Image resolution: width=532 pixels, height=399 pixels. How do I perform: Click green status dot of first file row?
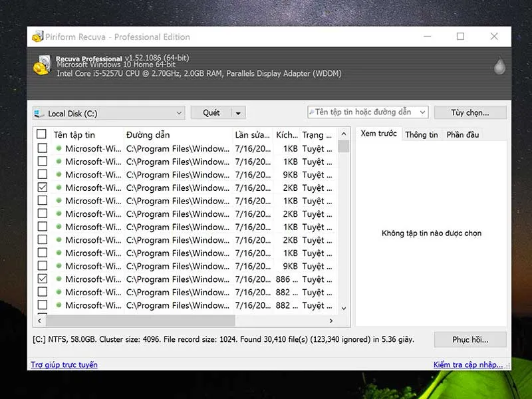[59, 148]
